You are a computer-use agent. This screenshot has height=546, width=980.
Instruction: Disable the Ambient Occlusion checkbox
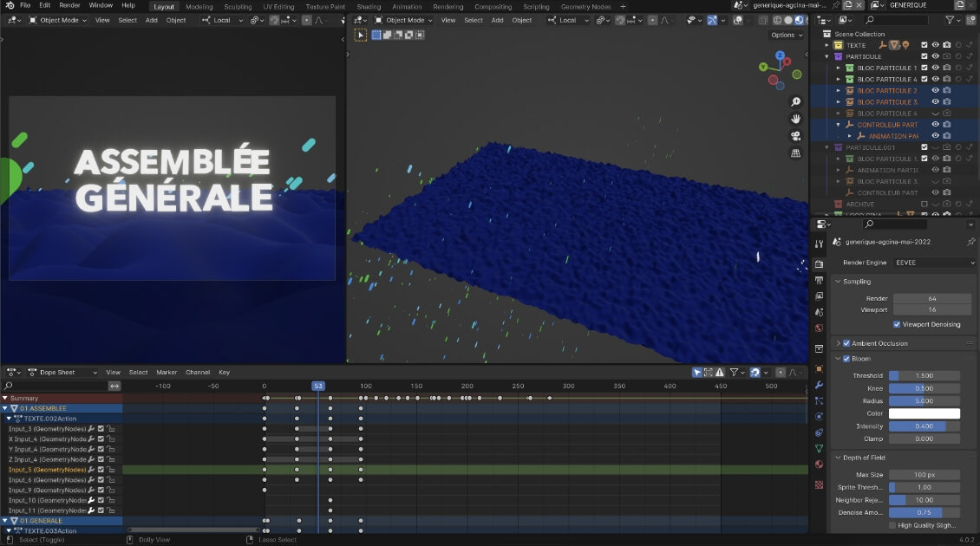point(846,343)
